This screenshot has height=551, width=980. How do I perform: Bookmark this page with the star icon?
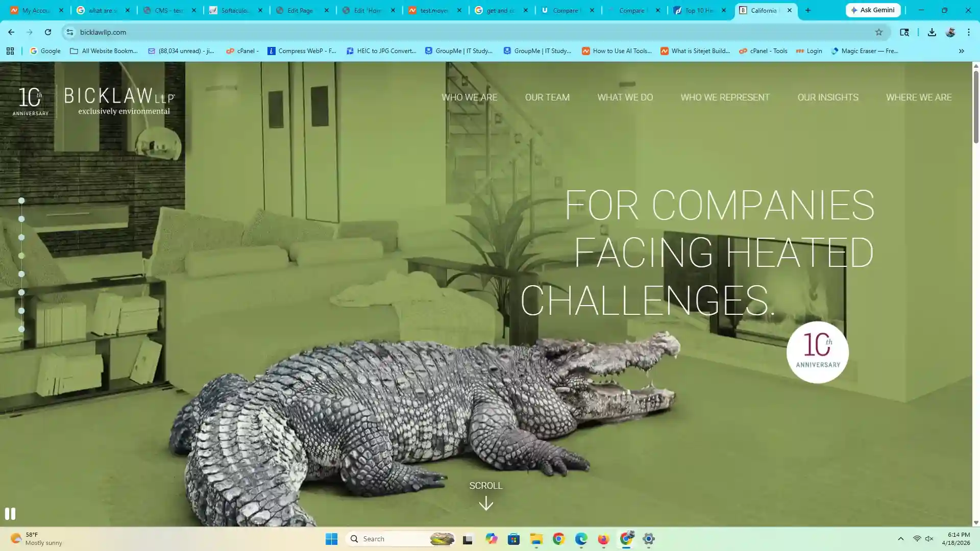[x=879, y=32]
